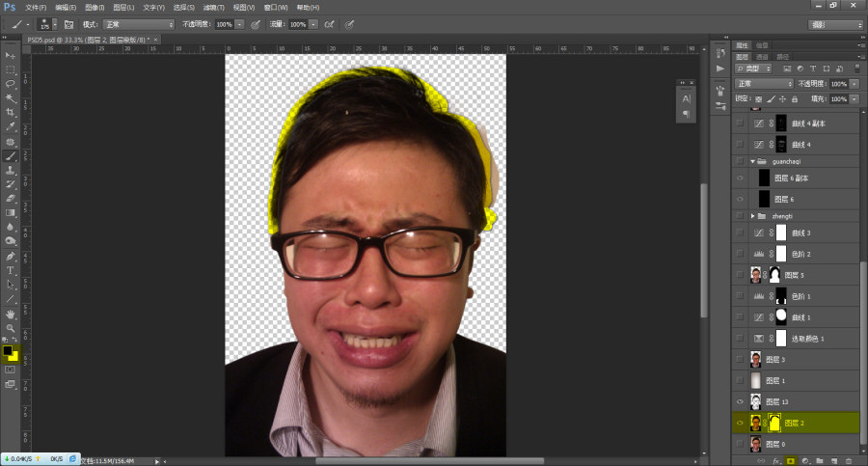This screenshot has height=466, width=868.
Task: Select the Crop tool
Action: click(x=10, y=113)
